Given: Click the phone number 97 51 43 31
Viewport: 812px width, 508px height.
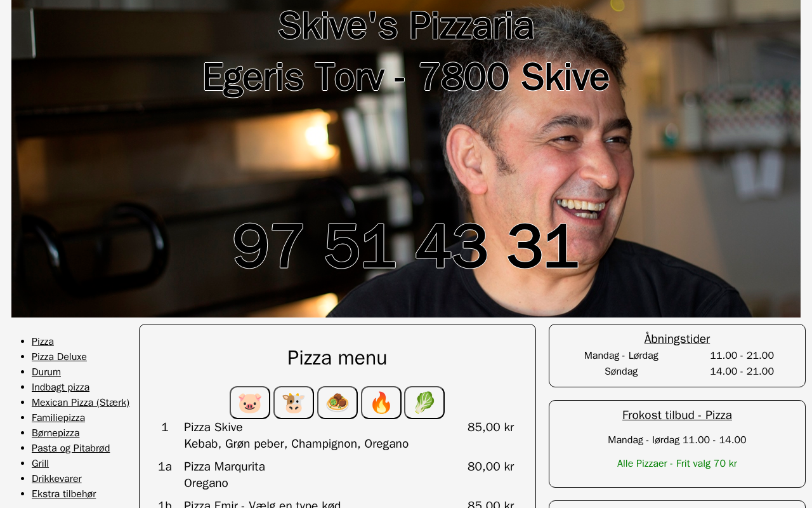Looking at the screenshot, I should tap(405, 246).
